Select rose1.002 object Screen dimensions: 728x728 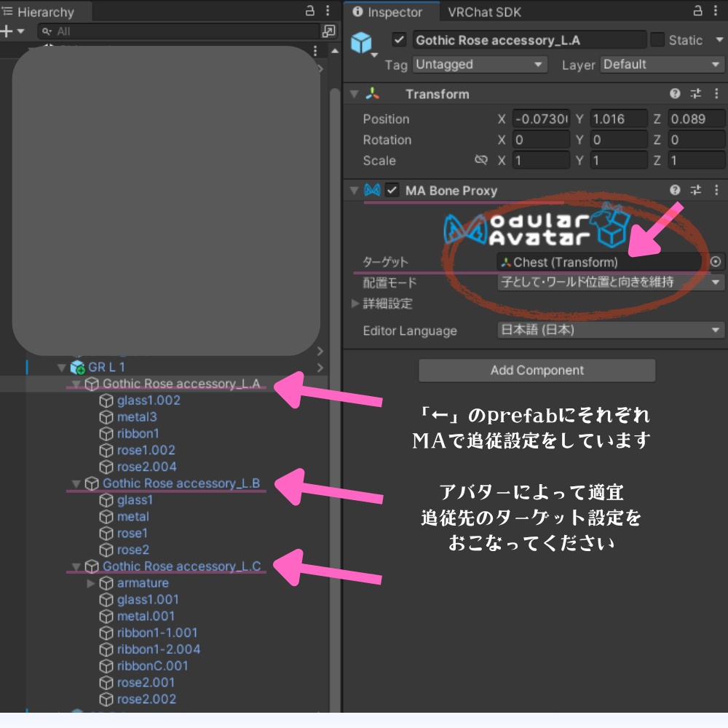(x=146, y=451)
